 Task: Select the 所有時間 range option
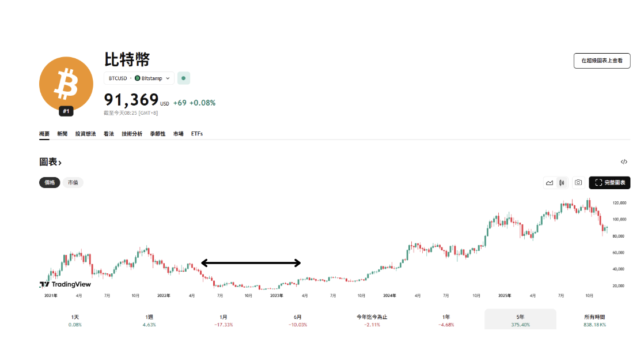[x=594, y=320]
